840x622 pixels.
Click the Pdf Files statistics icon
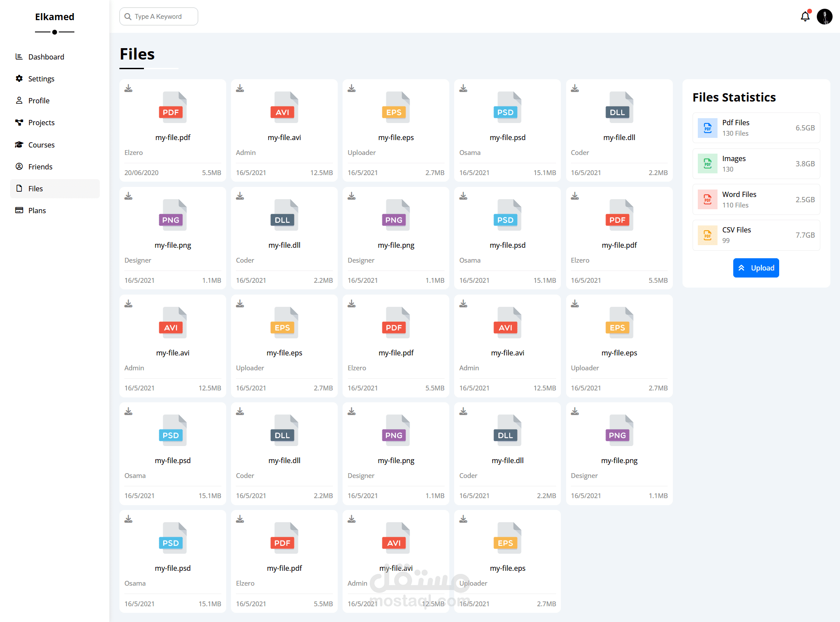click(707, 128)
